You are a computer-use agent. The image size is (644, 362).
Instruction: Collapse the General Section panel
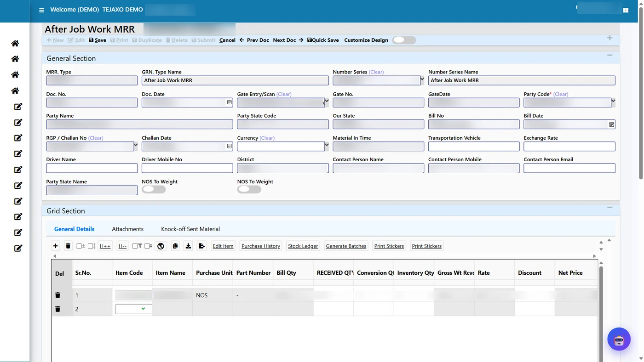pyautogui.click(x=609, y=56)
